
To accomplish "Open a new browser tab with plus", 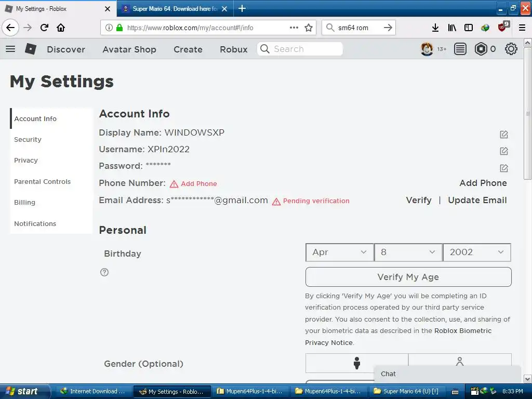I will coord(242,8).
